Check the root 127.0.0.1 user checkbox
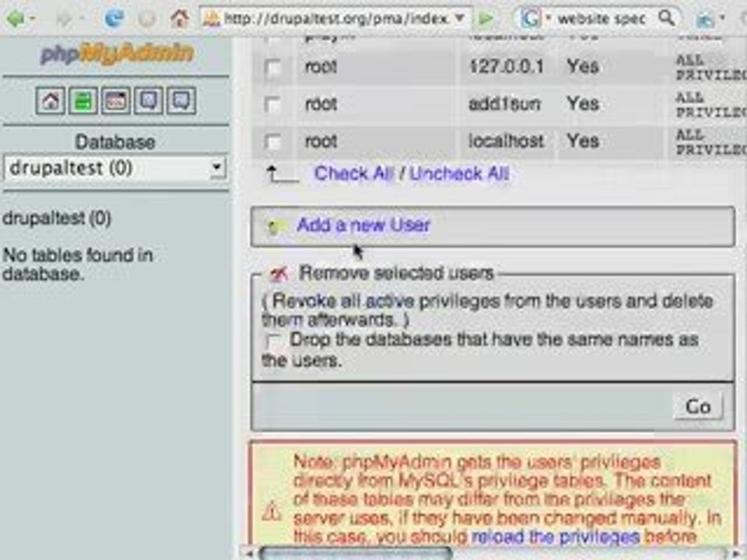Screen dimensions: 747x560 273,68
